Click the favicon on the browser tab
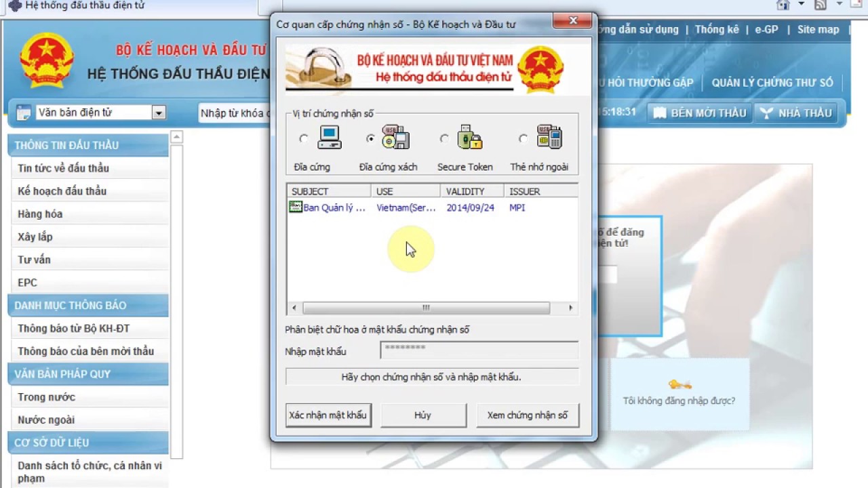The image size is (868, 488). [15, 5]
